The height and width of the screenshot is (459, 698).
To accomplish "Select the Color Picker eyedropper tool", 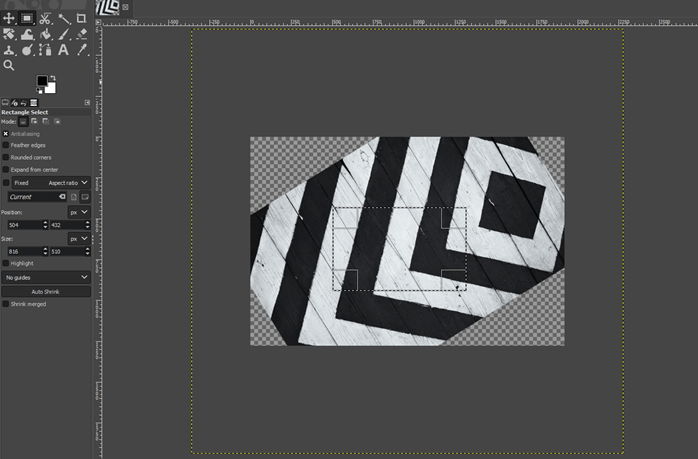I will coord(81,50).
